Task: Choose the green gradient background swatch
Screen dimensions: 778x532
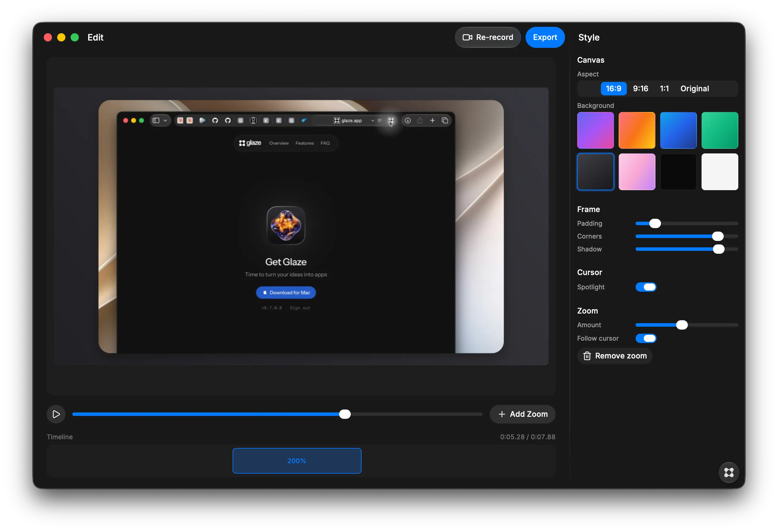Action: click(720, 130)
